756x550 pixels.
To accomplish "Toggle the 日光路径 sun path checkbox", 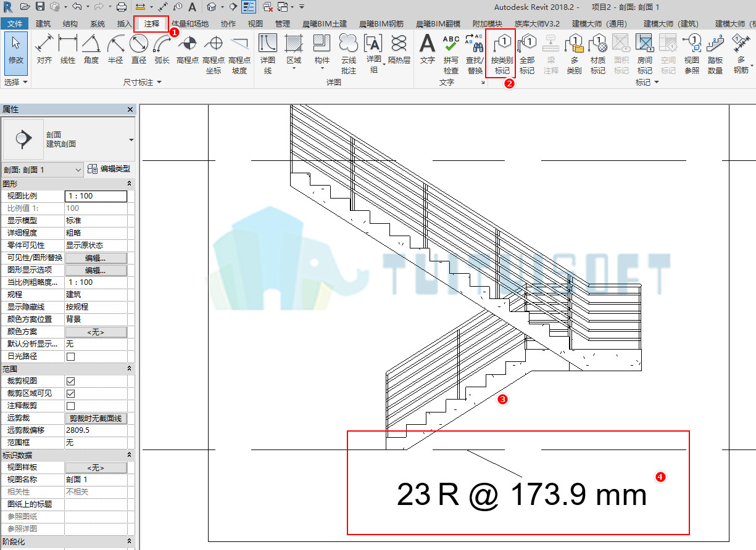I will point(70,356).
